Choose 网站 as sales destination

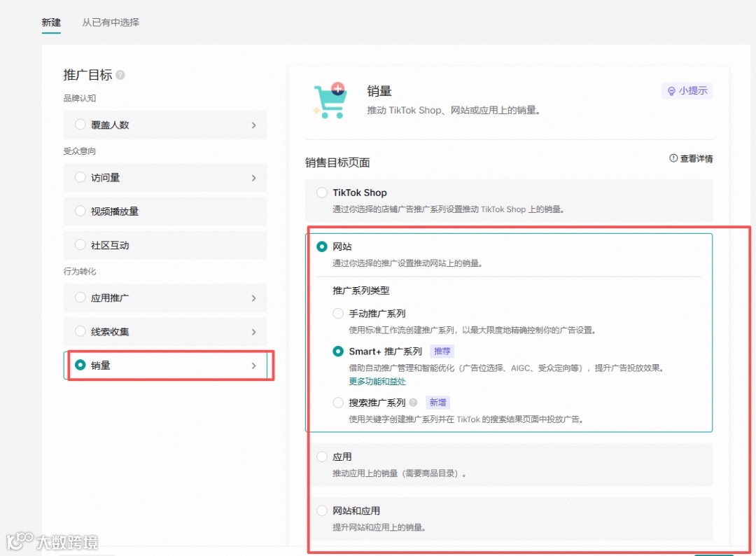click(x=322, y=246)
